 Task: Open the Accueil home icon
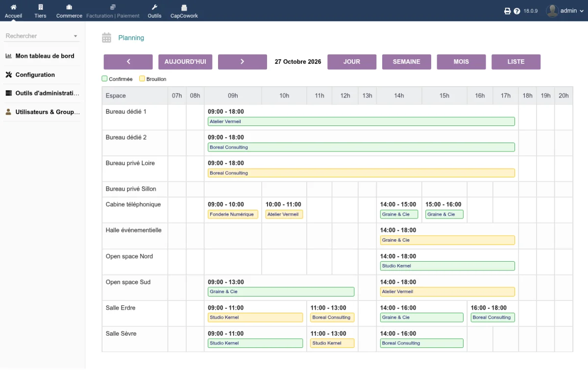[x=13, y=7]
